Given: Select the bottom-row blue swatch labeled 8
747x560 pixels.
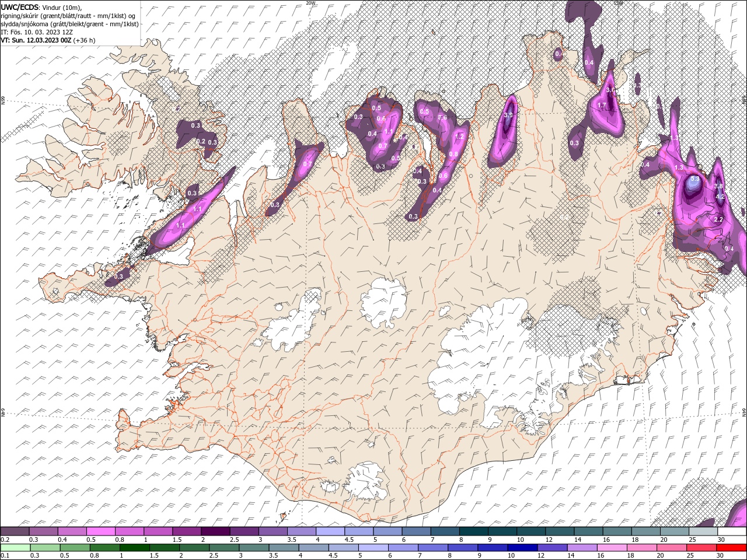Looking at the screenshot, I should [463, 548].
